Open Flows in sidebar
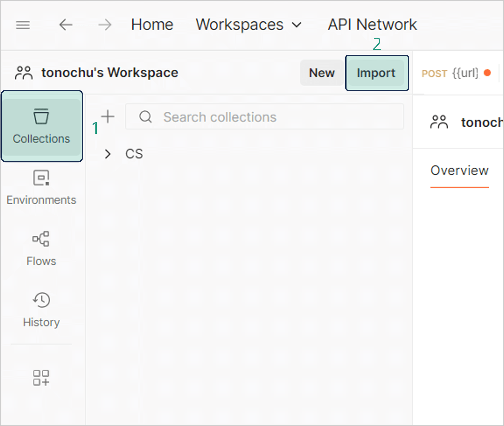This screenshot has height=426, width=504. (41, 249)
